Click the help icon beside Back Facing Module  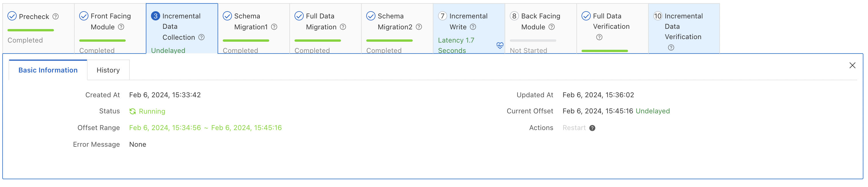pyautogui.click(x=551, y=27)
